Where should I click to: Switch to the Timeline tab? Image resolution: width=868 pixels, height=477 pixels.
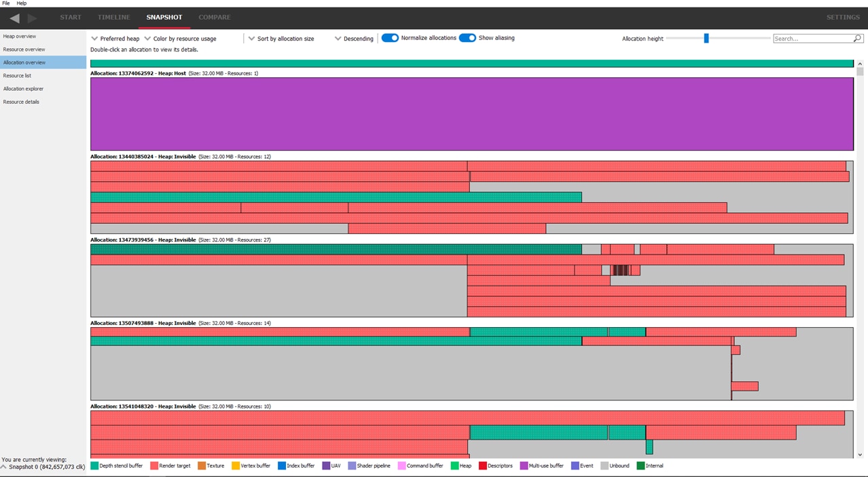point(113,17)
